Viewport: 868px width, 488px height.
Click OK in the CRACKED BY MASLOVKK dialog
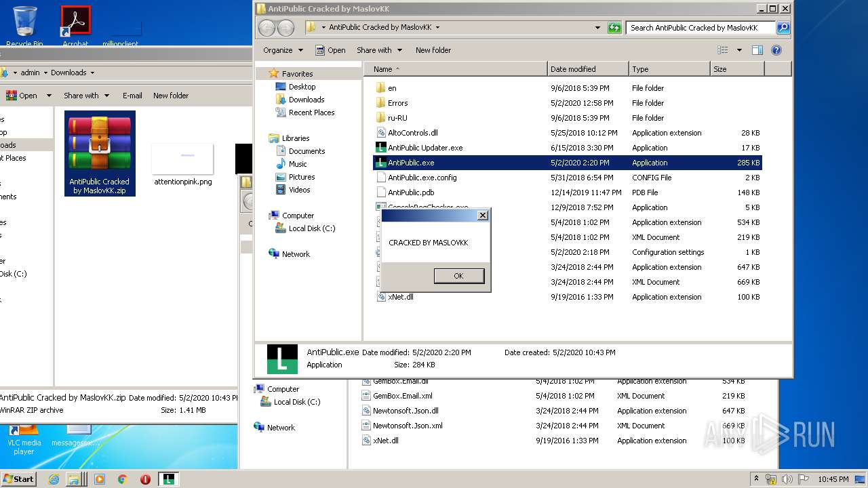pyautogui.click(x=459, y=276)
